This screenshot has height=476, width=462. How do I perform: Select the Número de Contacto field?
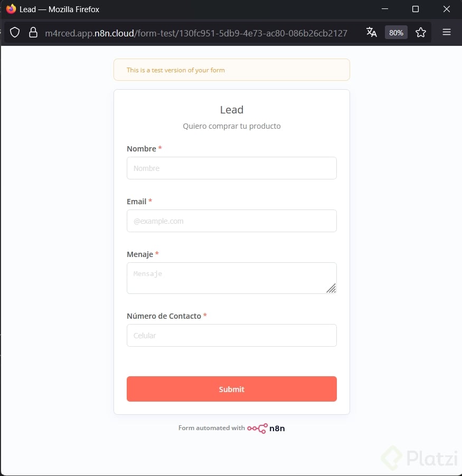(x=231, y=336)
